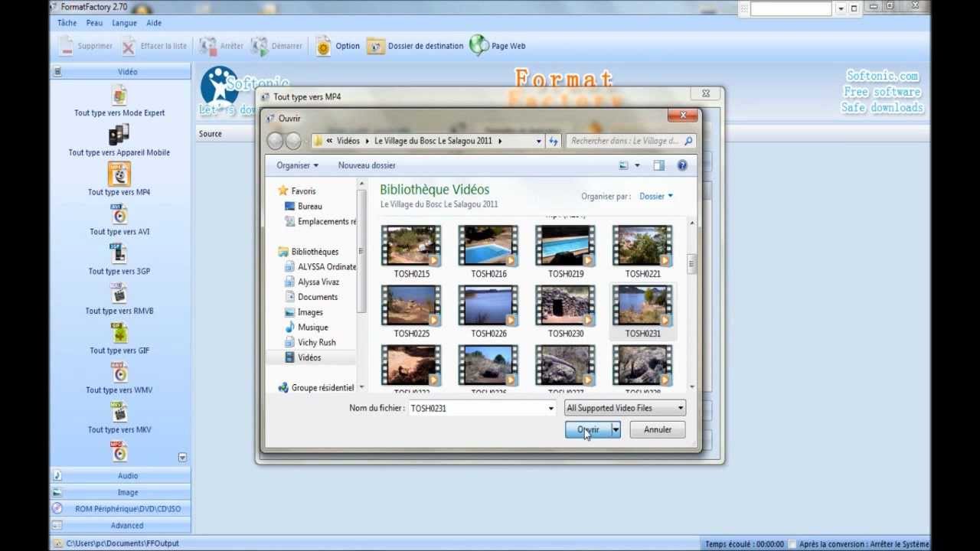Click the Rechercher dans search field
Viewport: 980px width, 551px height.
pyautogui.click(x=625, y=141)
